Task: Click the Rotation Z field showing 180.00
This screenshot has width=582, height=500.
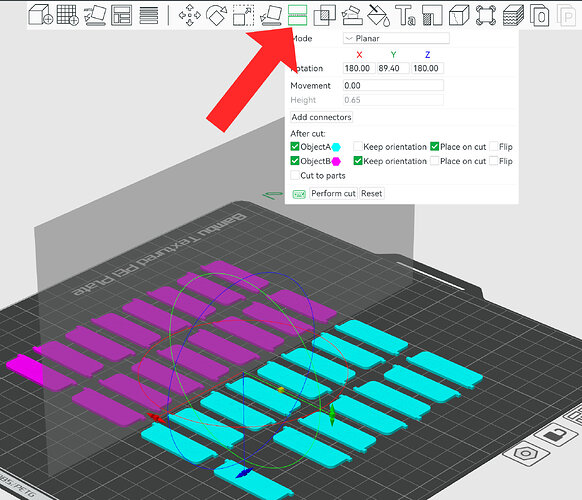Action: (427, 68)
